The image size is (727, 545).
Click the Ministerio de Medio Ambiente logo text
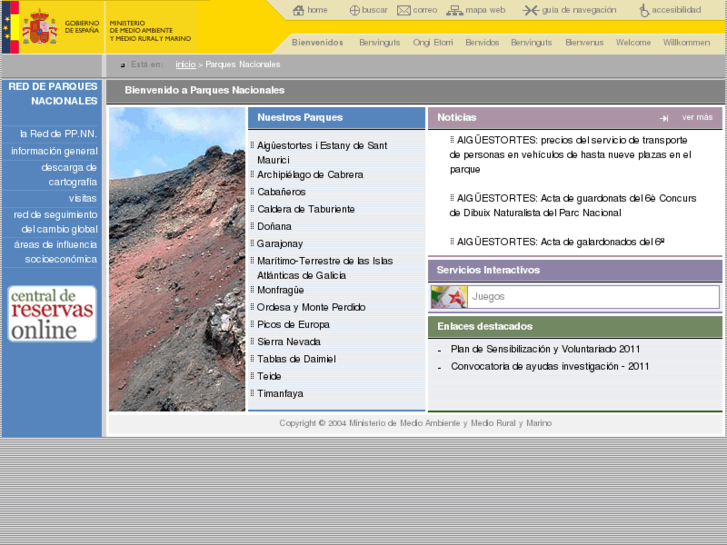[150, 31]
